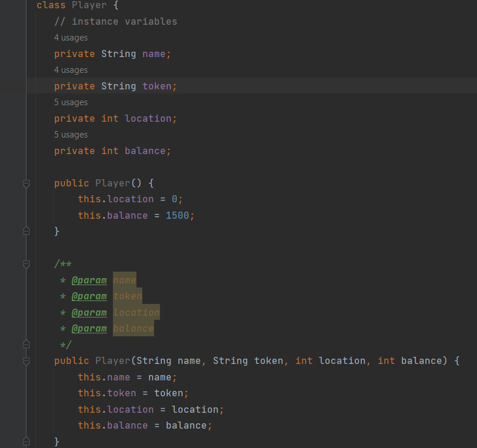Viewport: 477px width, 448px height.
Task: Select the String type in name declaration
Action: pos(118,54)
